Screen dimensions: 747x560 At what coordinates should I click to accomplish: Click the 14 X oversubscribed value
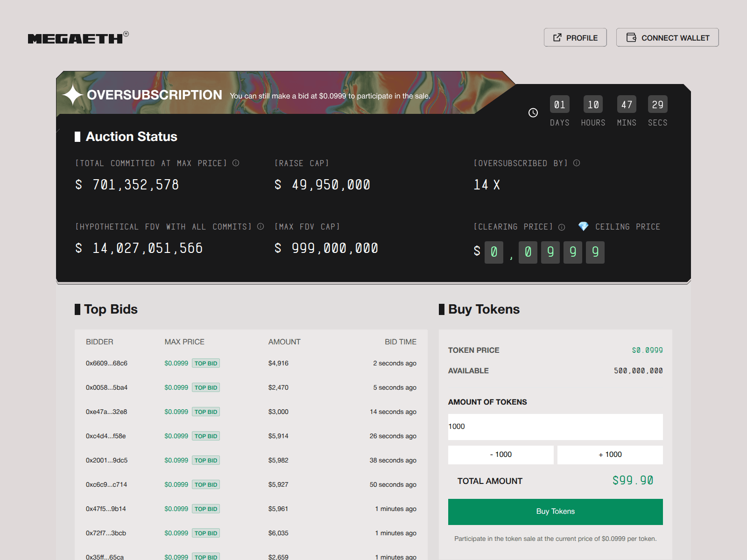click(487, 185)
